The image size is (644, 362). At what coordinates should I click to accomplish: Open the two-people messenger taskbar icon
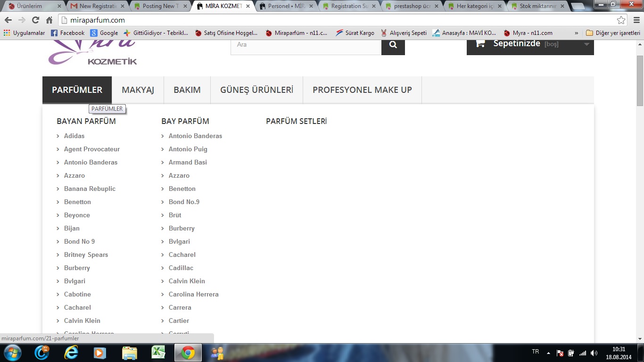(217, 353)
